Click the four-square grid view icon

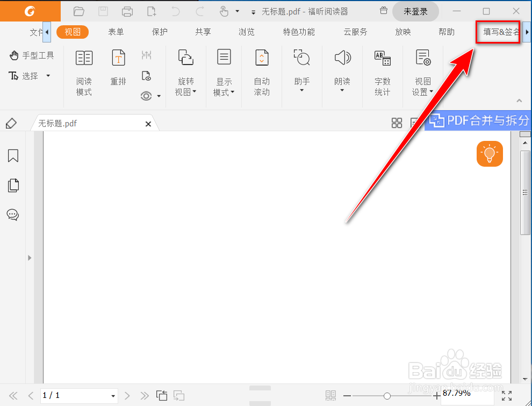click(x=397, y=123)
